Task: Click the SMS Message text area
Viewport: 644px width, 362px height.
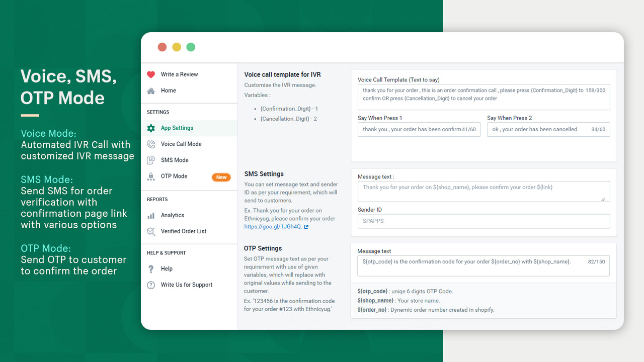Action: [x=484, y=192]
